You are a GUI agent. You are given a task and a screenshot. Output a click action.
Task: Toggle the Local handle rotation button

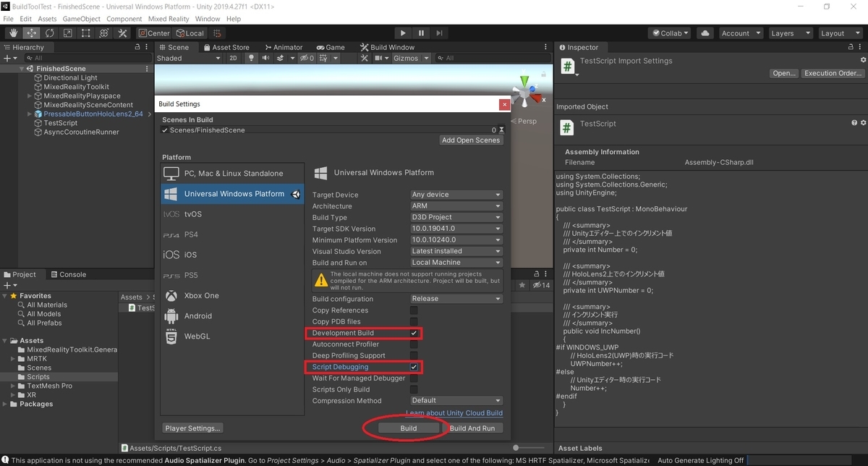[x=190, y=33]
